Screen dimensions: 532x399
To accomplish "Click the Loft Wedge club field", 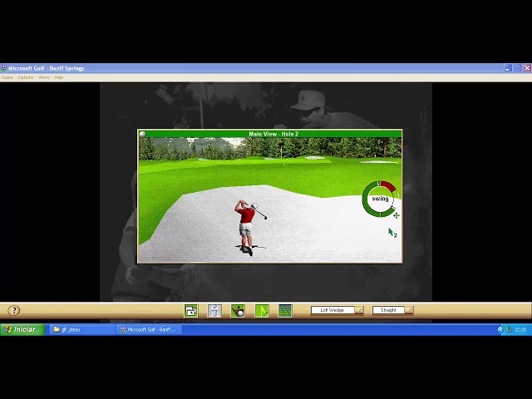I will tap(332, 310).
